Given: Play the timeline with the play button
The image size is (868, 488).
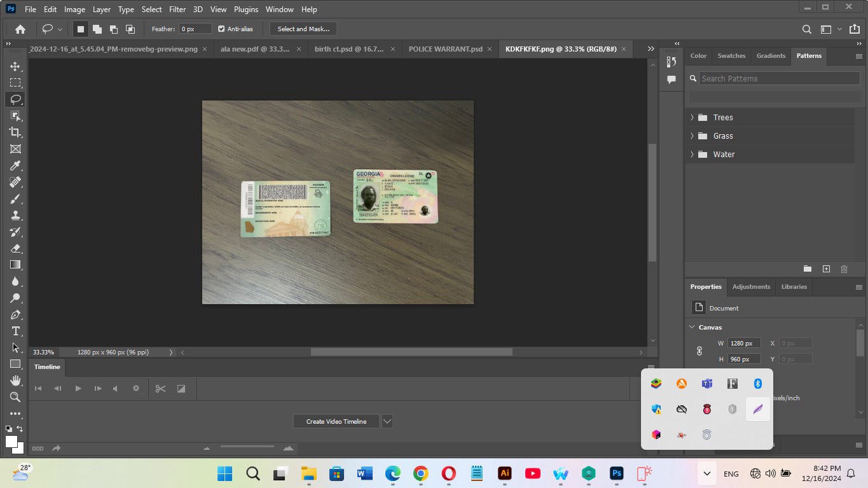Looking at the screenshot, I should [78, 388].
